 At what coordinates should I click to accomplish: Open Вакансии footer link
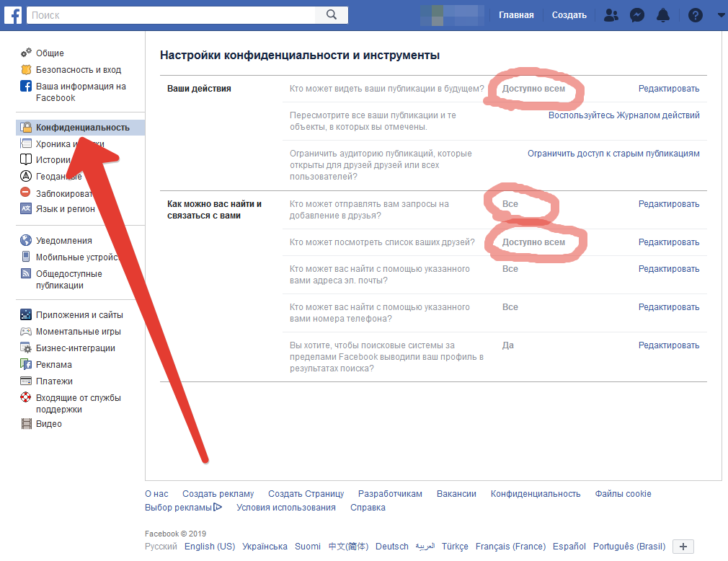click(x=456, y=494)
